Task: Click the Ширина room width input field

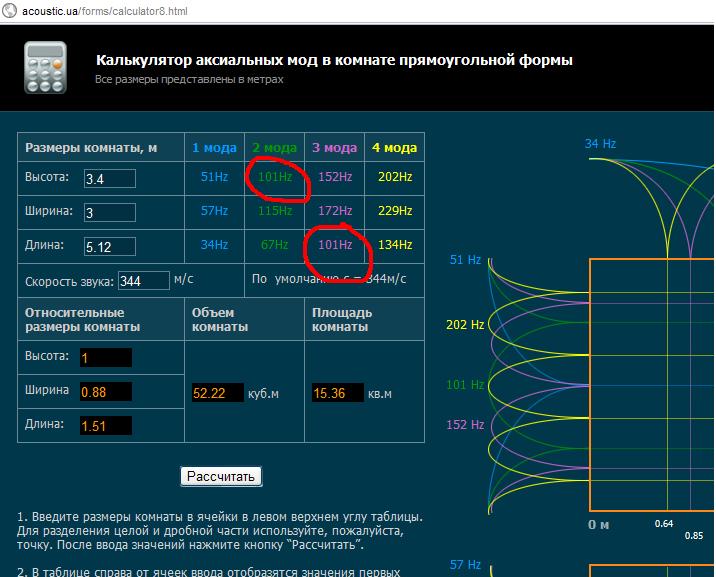Action: pos(110,213)
